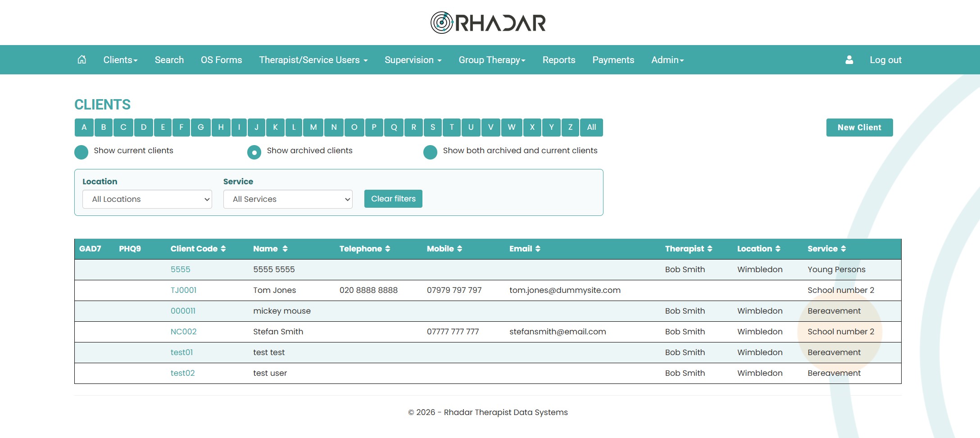This screenshot has height=438, width=980.
Task: Create a New Client
Action: (x=859, y=128)
